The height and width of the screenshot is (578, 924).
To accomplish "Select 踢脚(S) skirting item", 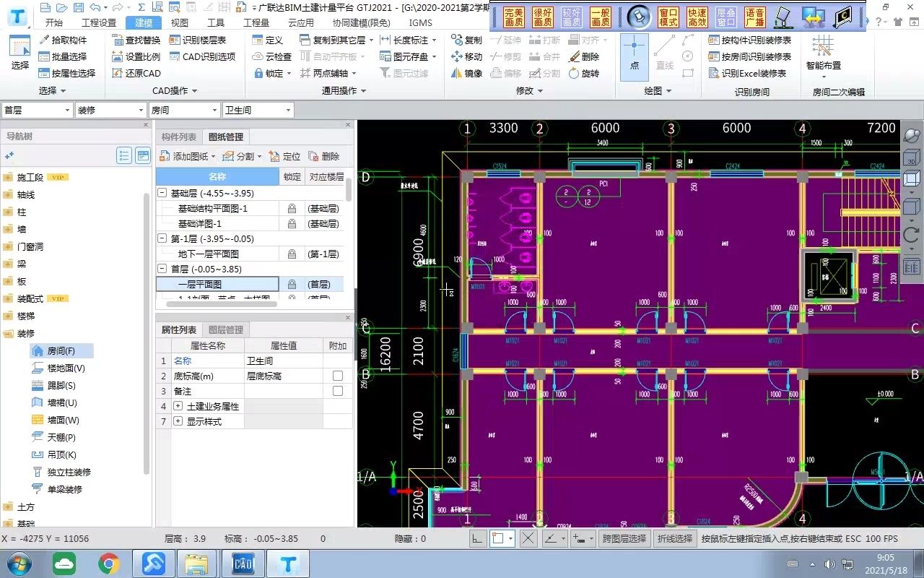I will tap(53, 385).
